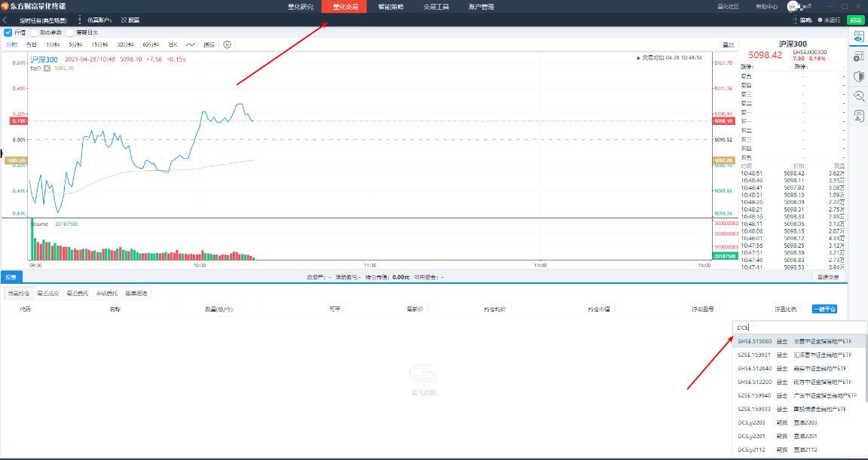Uncheck the 行情 checkbox
868x460 pixels.
tap(8, 32)
